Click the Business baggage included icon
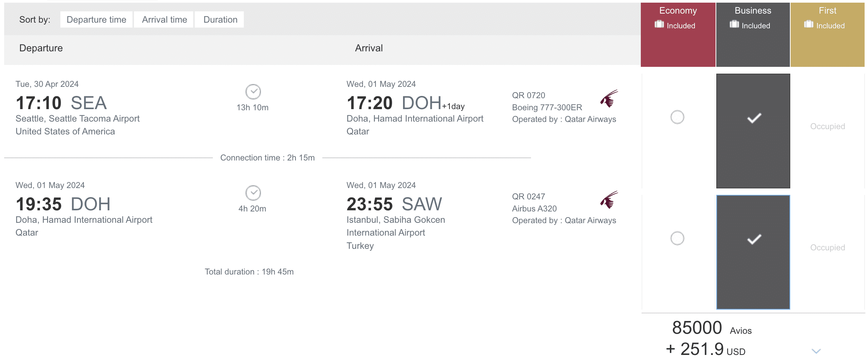868x364 pixels. tap(734, 25)
